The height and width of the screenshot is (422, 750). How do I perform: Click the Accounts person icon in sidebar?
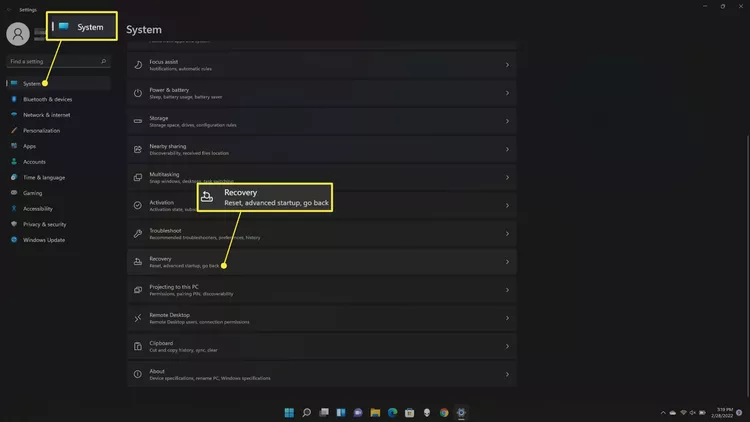tap(14, 162)
